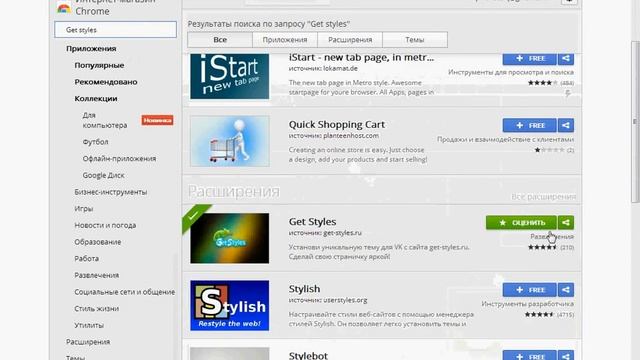Open the Популярные sidebar section

pos(99,65)
